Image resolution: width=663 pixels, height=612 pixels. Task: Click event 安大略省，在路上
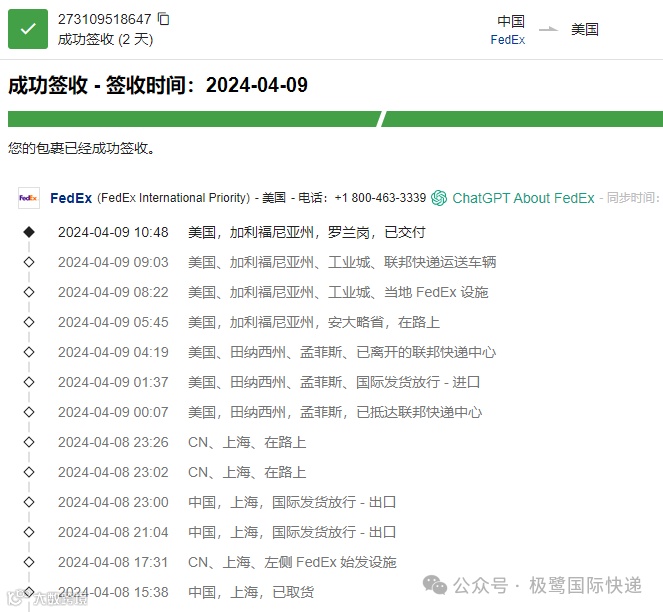coord(314,322)
